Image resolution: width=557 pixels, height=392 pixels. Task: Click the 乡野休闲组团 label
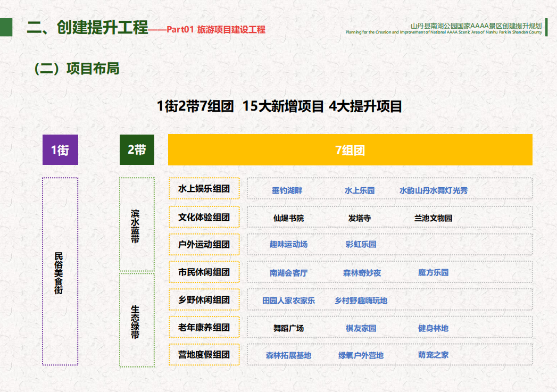coord(204,300)
